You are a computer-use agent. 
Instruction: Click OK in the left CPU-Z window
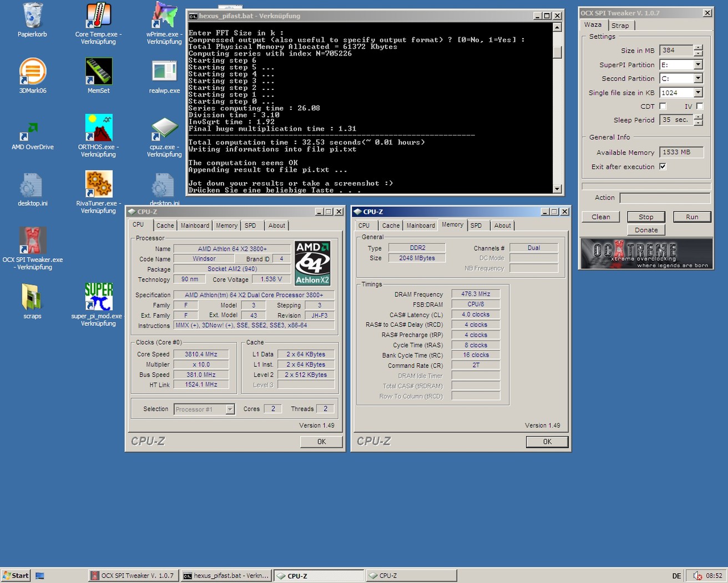(x=322, y=441)
